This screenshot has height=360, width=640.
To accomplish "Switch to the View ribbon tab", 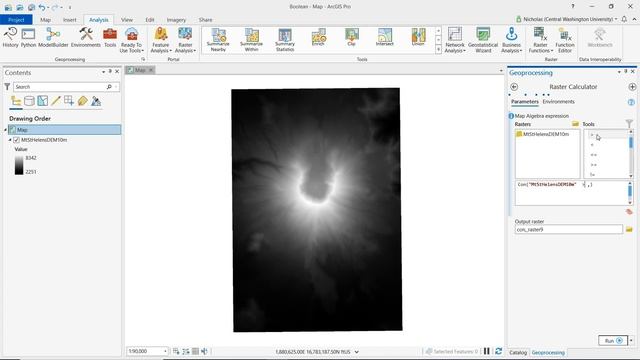I will click(x=127, y=20).
